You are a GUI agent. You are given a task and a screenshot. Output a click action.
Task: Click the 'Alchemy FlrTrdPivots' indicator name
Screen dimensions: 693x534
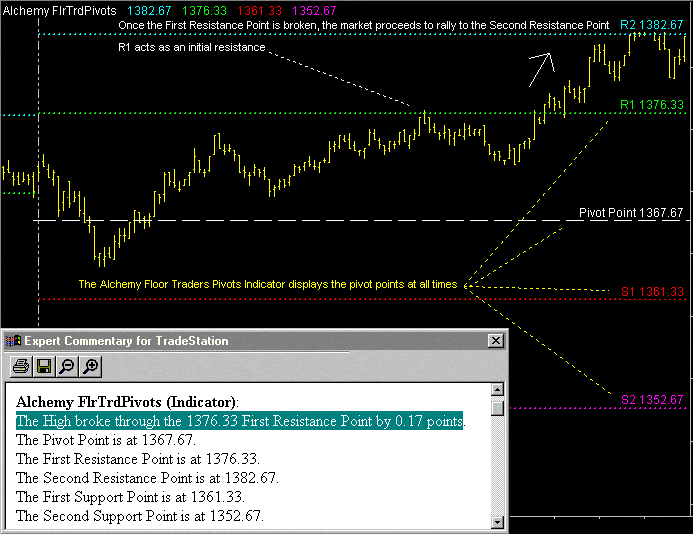coord(60,11)
